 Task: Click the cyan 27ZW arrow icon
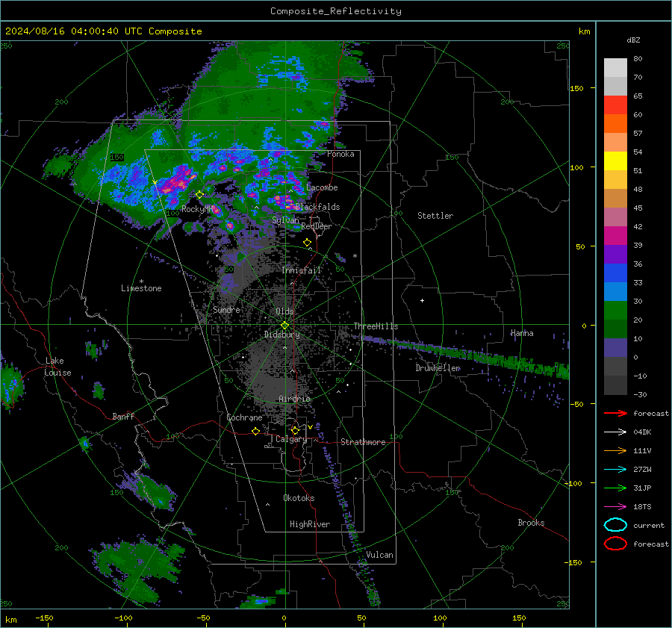pos(615,470)
